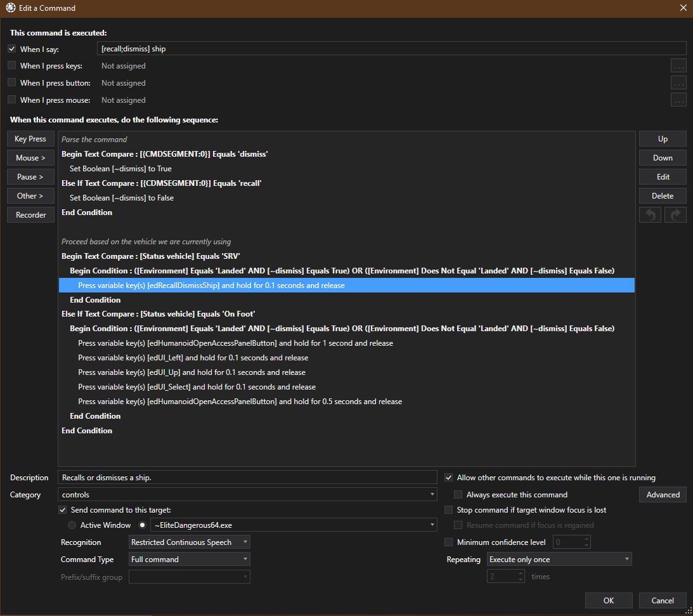Enable the 'When I press keys' checkbox
Viewport: 693px width, 616px height.
click(x=12, y=65)
